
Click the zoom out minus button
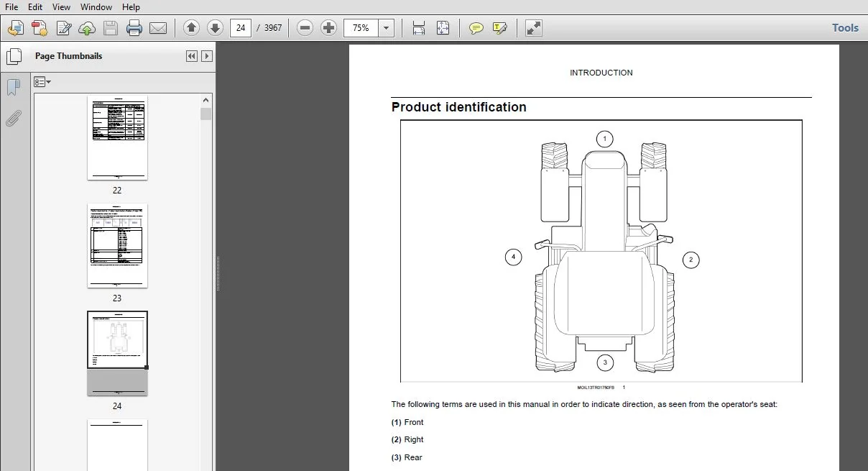(305, 28)
